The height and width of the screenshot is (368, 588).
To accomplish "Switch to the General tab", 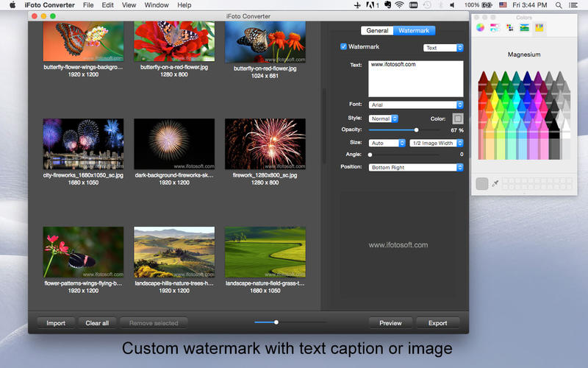I will pyautogui.click(x=377, y=30).
